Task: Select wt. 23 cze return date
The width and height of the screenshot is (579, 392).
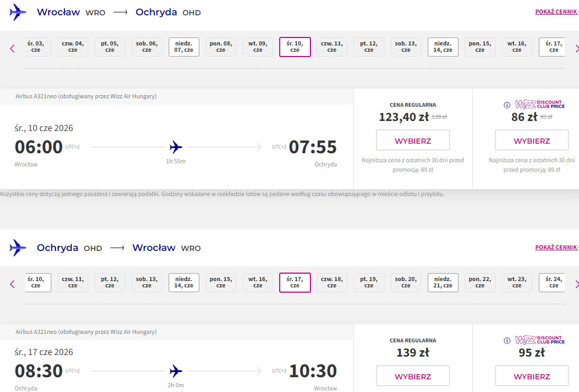Action: (x=517, y=283)
